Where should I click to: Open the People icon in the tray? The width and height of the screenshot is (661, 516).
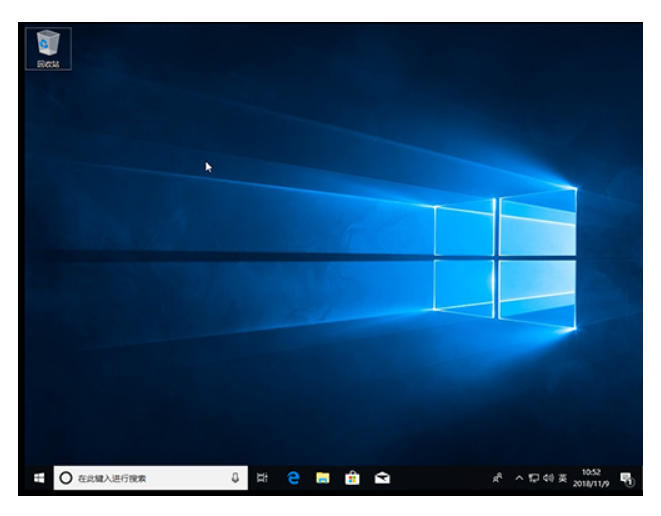(x=497, y=478)
